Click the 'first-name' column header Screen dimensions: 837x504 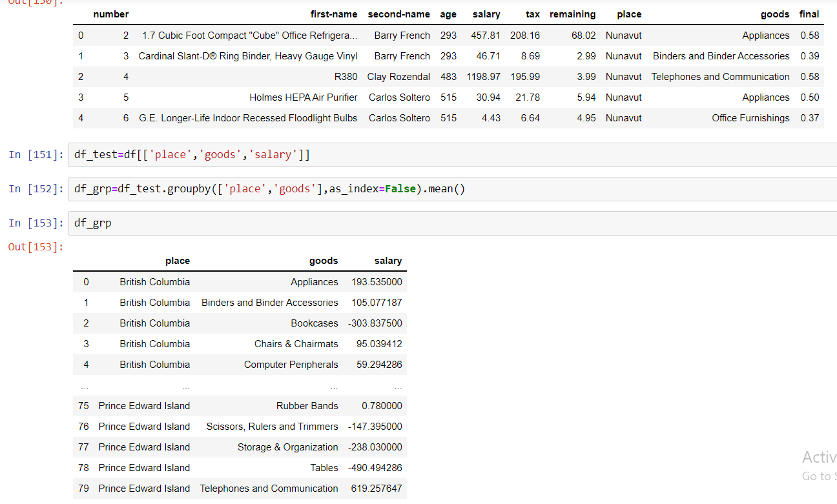pyautogui.click(x=334, y=14)
